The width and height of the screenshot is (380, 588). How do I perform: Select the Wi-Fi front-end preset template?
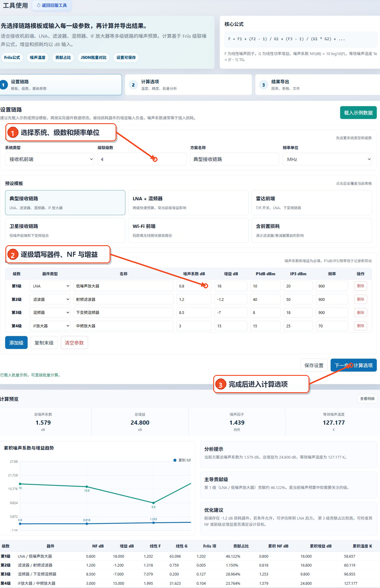pos(188,230)
